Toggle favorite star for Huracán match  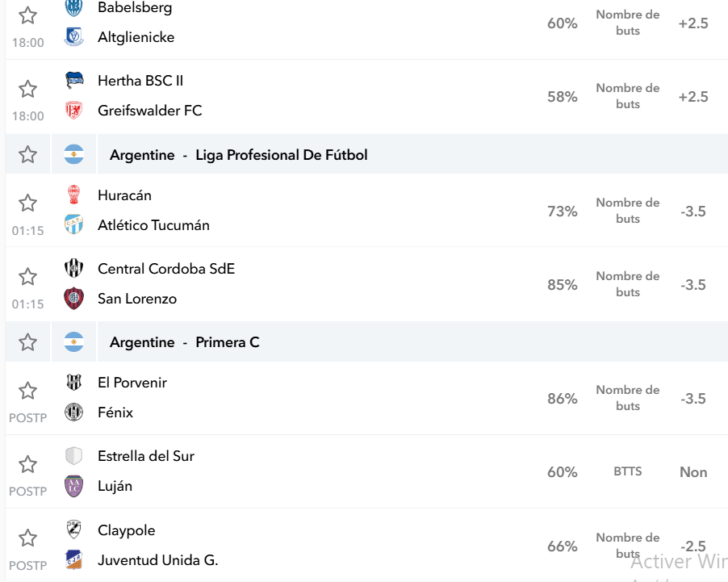[x=28, y=203]
